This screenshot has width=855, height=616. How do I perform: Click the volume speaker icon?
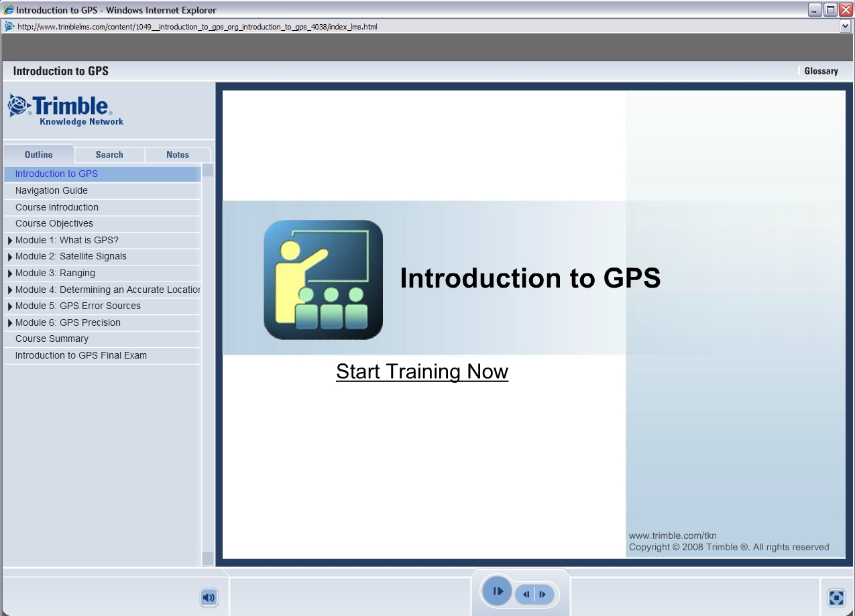(209, 597)
